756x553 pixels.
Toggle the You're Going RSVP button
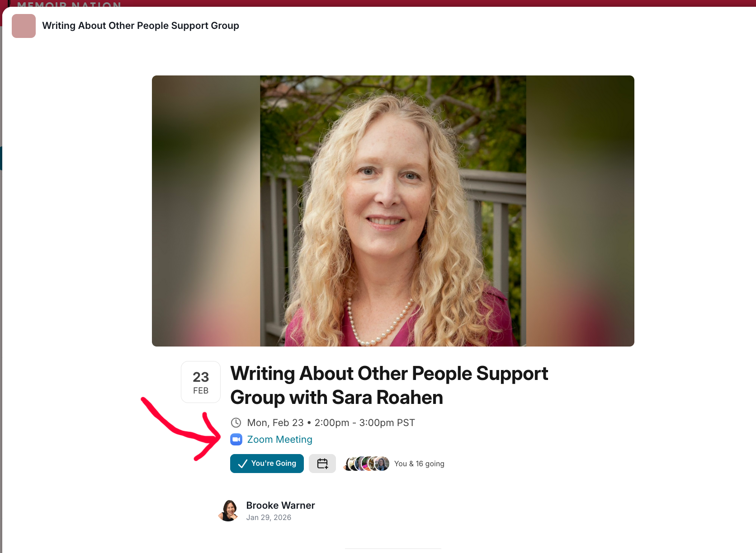click(267, 464)
